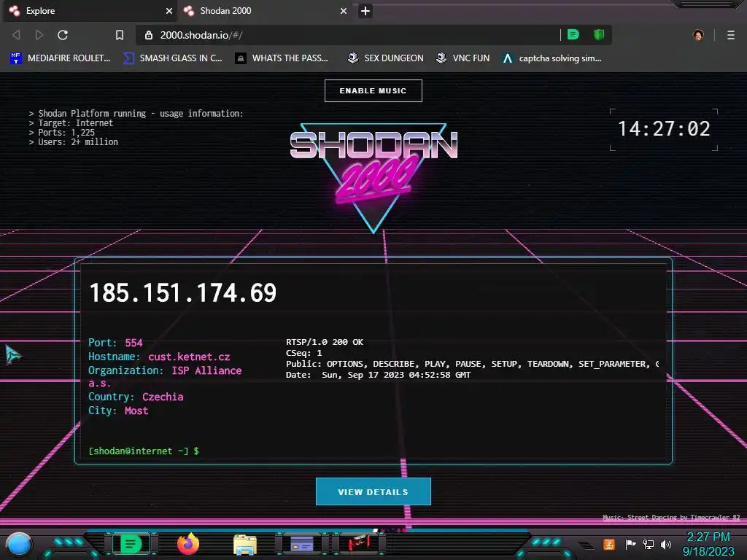Open the red app on taskbar

pos(359,542)
